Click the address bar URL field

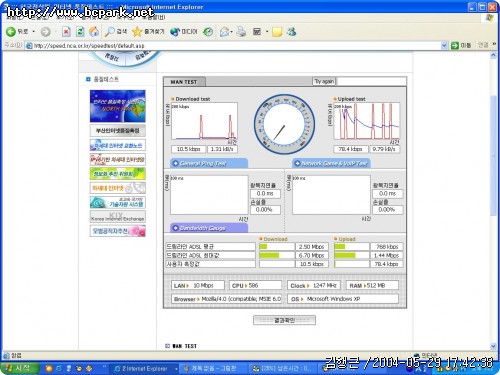tap(233, 45)
